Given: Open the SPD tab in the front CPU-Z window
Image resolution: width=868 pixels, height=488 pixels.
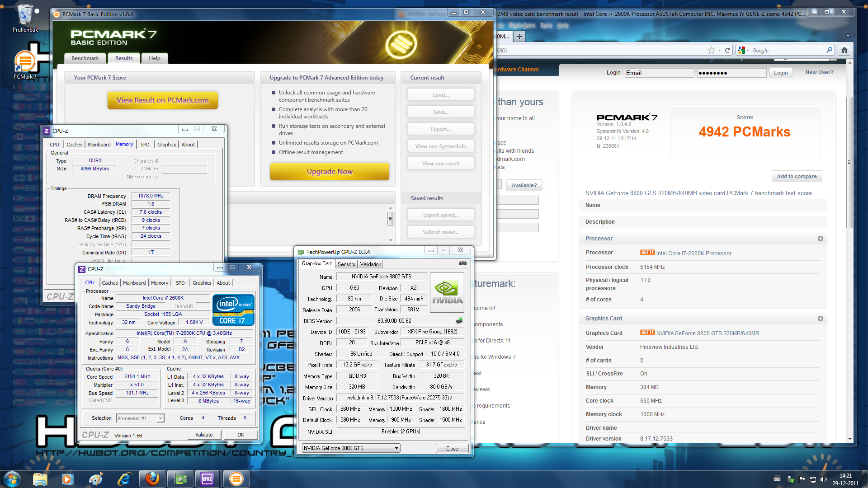Looking at the screenshot, I should (x=180, y=283).
